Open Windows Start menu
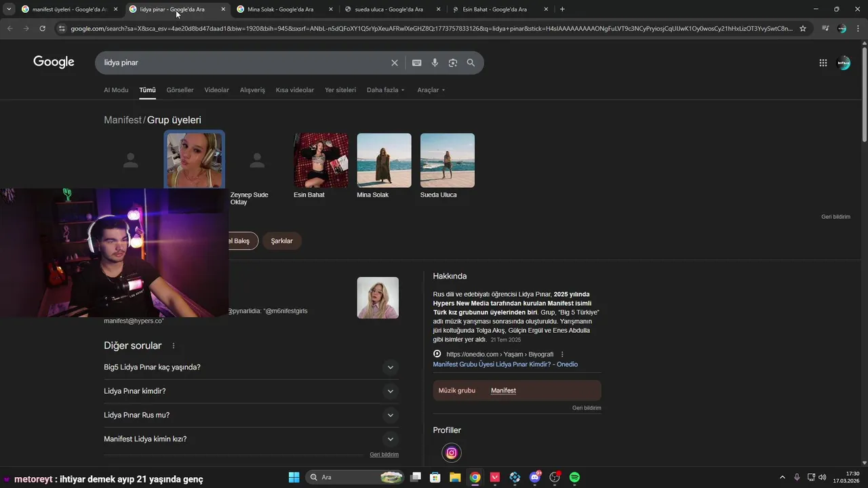Screen dimensions: 868x488 (x=294, y=477)
